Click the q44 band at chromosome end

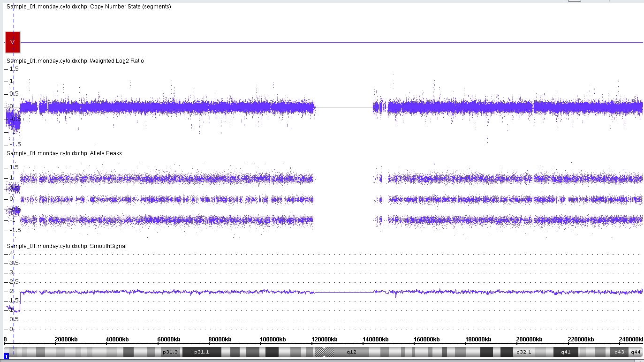tap(635, 352)
